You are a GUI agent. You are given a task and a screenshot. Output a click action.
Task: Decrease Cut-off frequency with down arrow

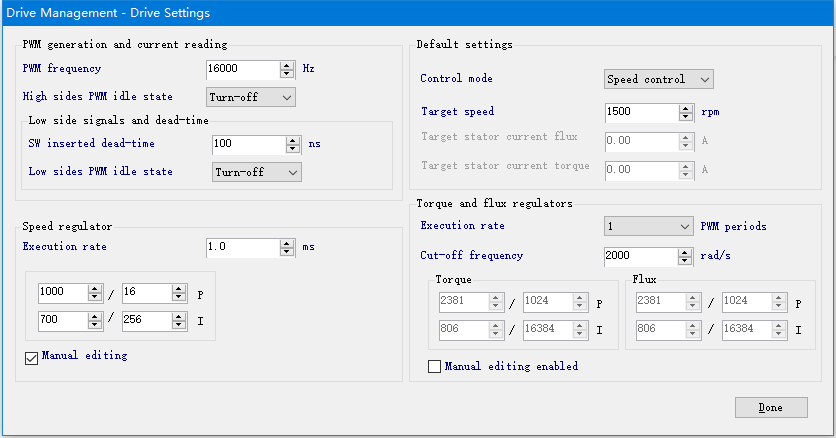(x=685, y=261)
